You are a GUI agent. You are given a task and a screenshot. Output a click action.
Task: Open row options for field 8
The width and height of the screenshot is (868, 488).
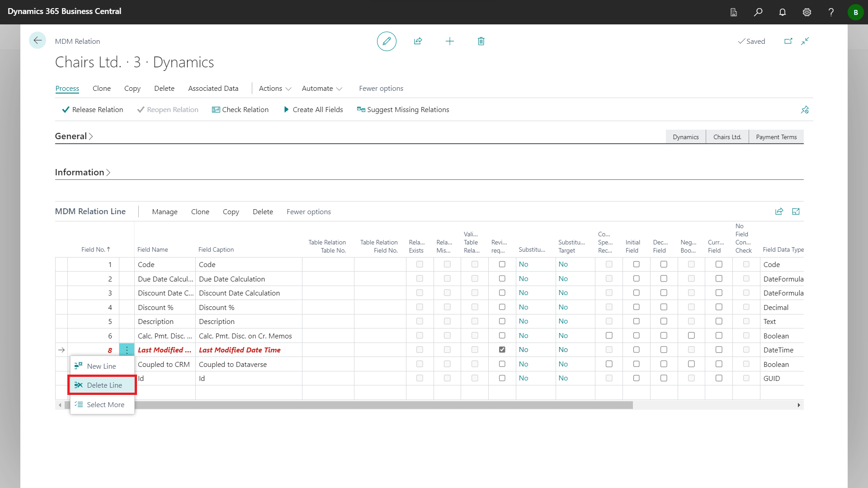coord(127,350)
